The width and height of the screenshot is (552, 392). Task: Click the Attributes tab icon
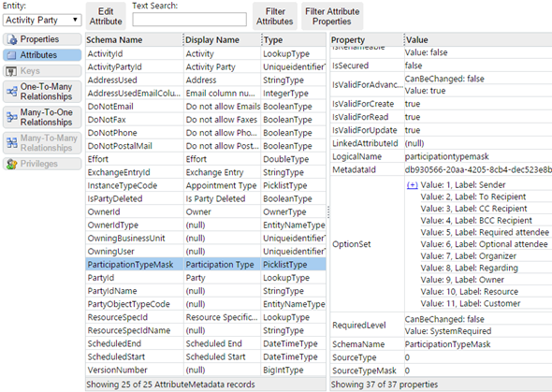(x=12, y=55)
